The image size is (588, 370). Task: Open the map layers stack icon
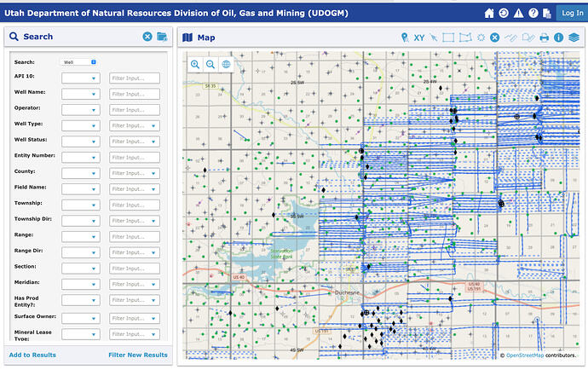coord(574,38)
